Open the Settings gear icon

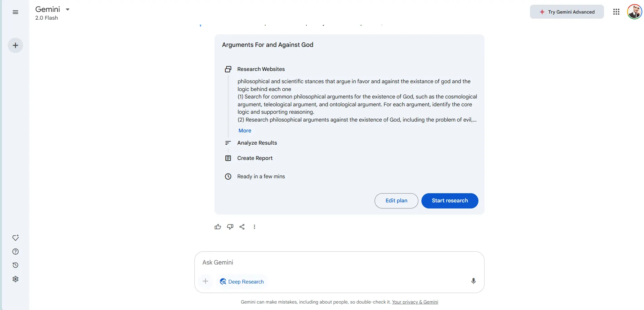point(15,279)
